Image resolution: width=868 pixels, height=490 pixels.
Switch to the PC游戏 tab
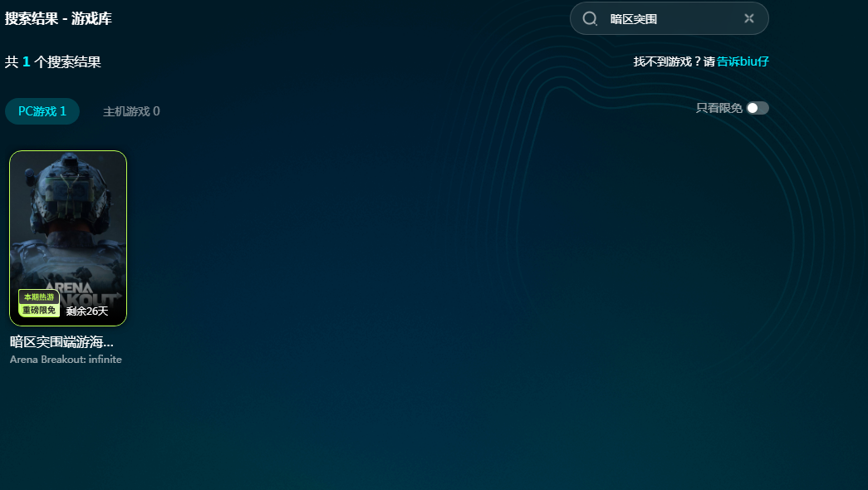click(x=42, y=111)
